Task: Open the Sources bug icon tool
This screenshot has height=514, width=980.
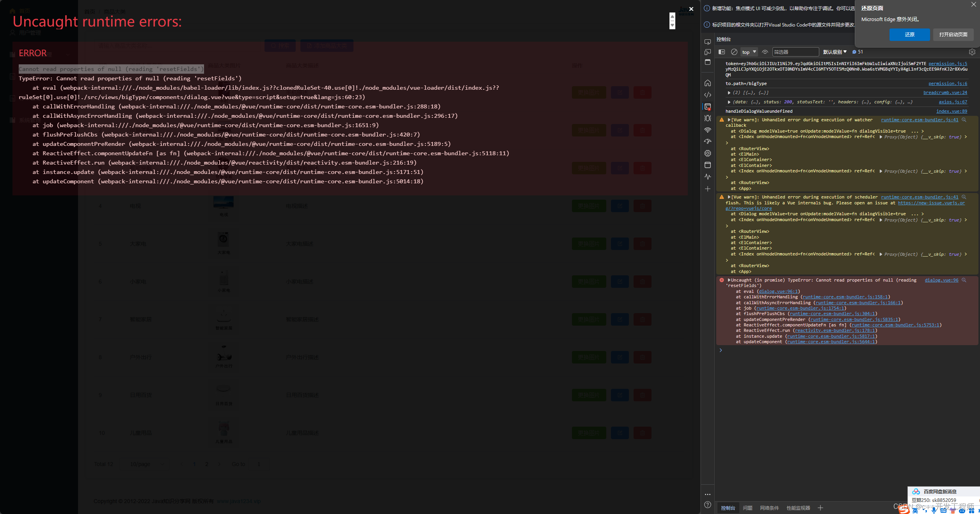Action: click(708, 118)
